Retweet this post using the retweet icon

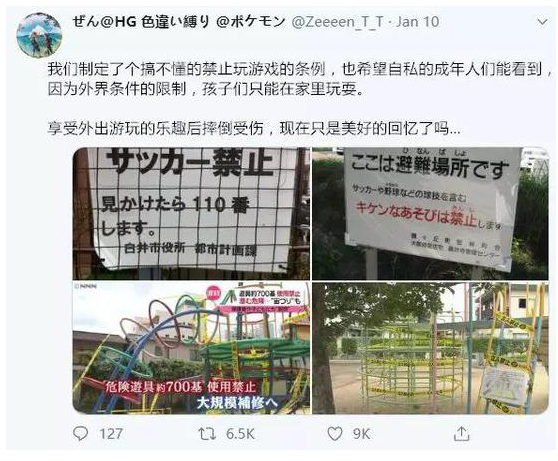(207, 434)
